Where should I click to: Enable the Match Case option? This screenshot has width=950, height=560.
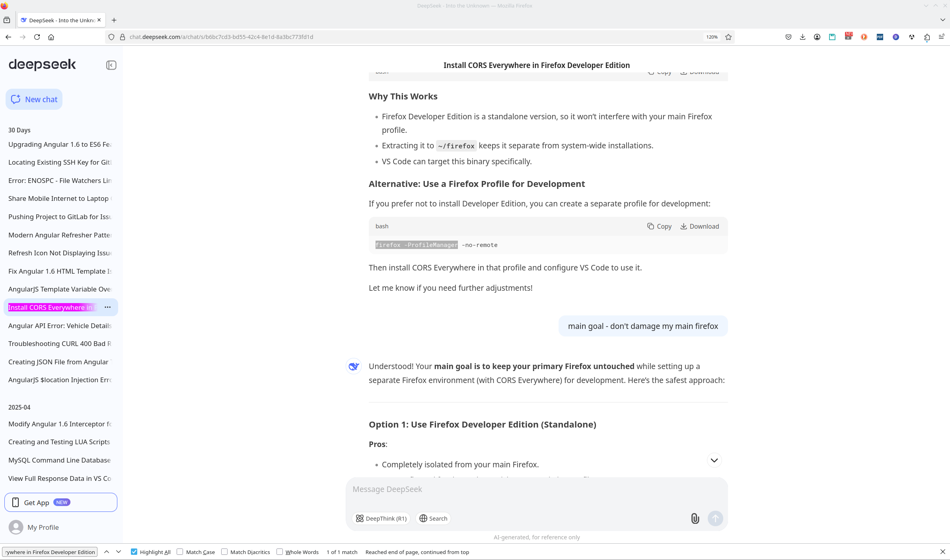(x=180, y=552)
